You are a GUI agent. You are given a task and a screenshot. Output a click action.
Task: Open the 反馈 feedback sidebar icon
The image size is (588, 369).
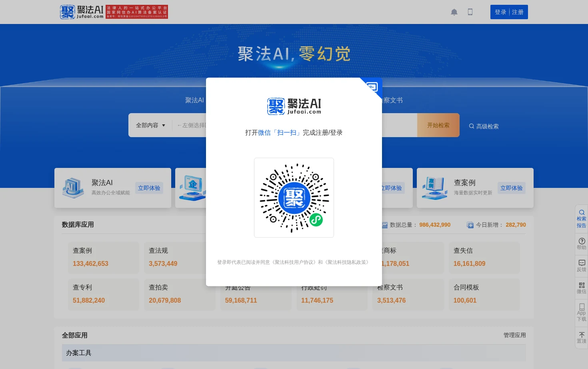coord(582,266)
